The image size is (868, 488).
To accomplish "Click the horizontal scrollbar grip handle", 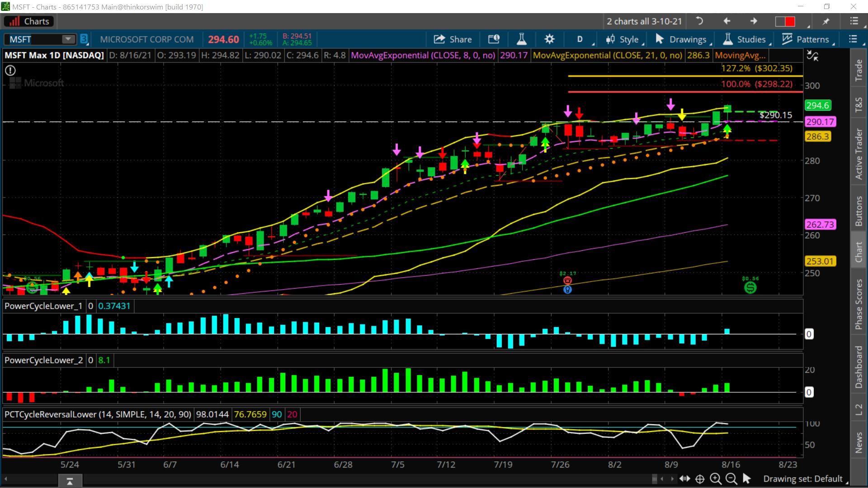I will click(x=654, y=479).
